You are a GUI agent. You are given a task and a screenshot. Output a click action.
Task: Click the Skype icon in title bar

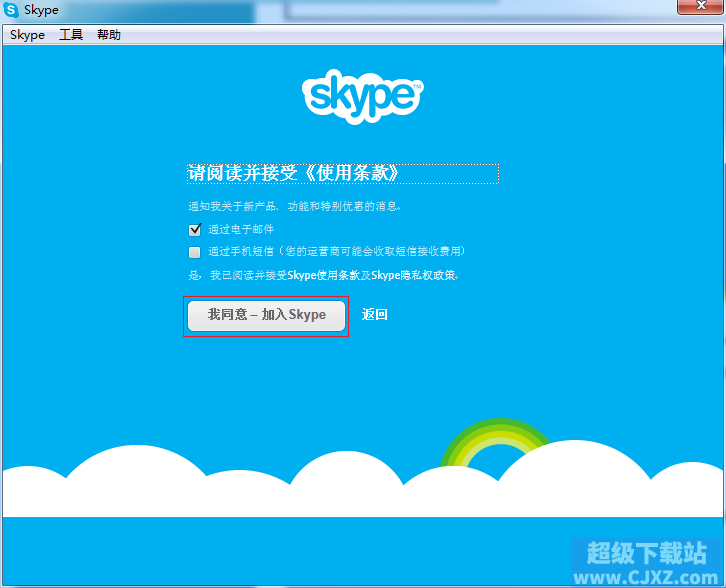point(11,10)
